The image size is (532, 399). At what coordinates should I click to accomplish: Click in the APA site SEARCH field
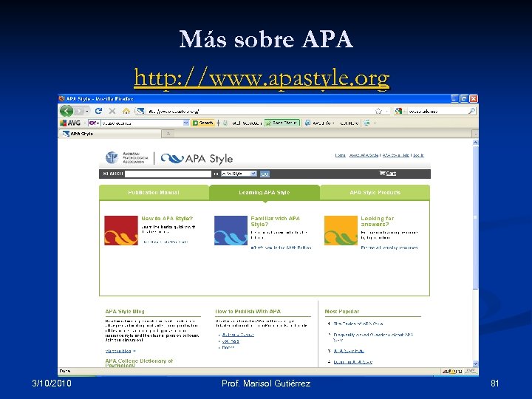click(168, 174)
